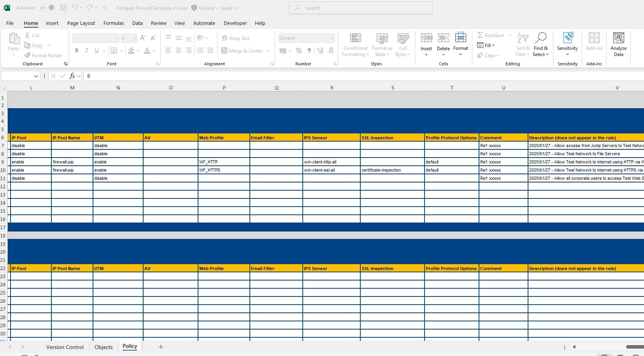Open Font Size dropdown
This screenshot has width=644, height=356.
click(135, 38)
